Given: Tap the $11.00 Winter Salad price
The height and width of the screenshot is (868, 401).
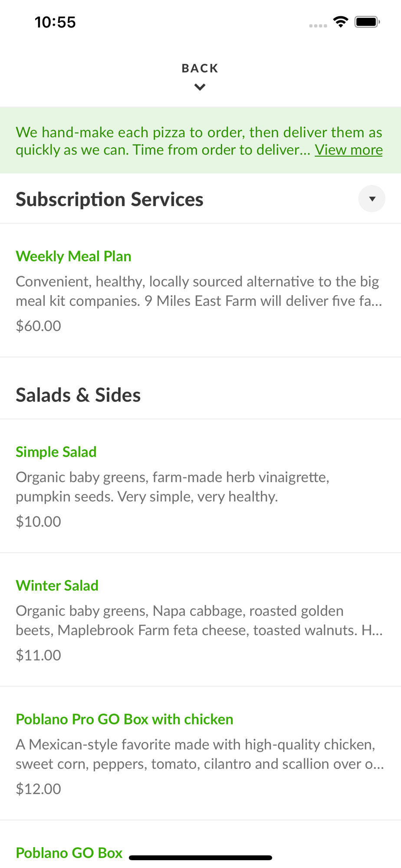Looking at the screenshot, I should 38,655.
